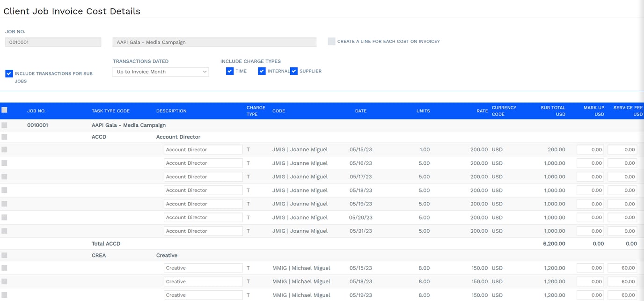Tick the Create a line for each cost checkbox

point(331,41)
